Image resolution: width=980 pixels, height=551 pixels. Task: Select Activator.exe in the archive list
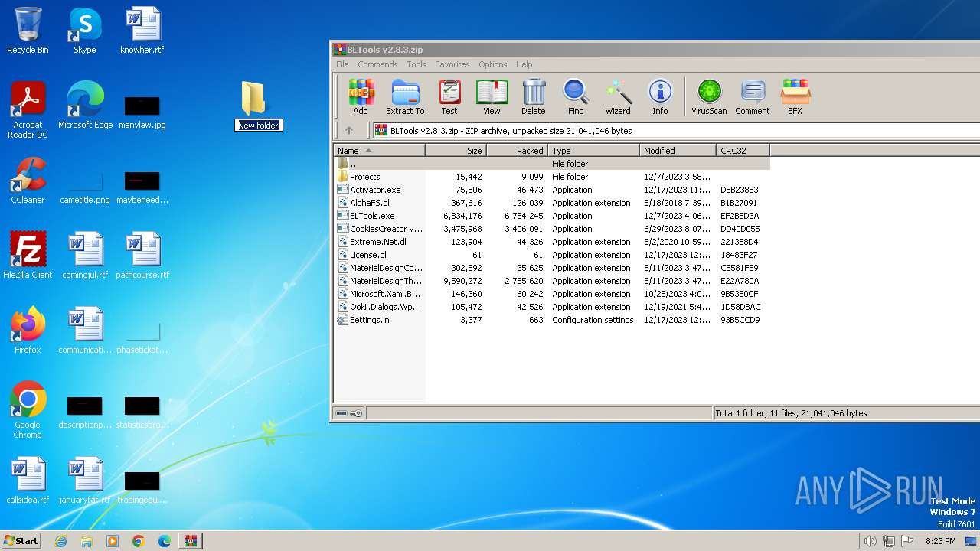[x=552, y=190]
